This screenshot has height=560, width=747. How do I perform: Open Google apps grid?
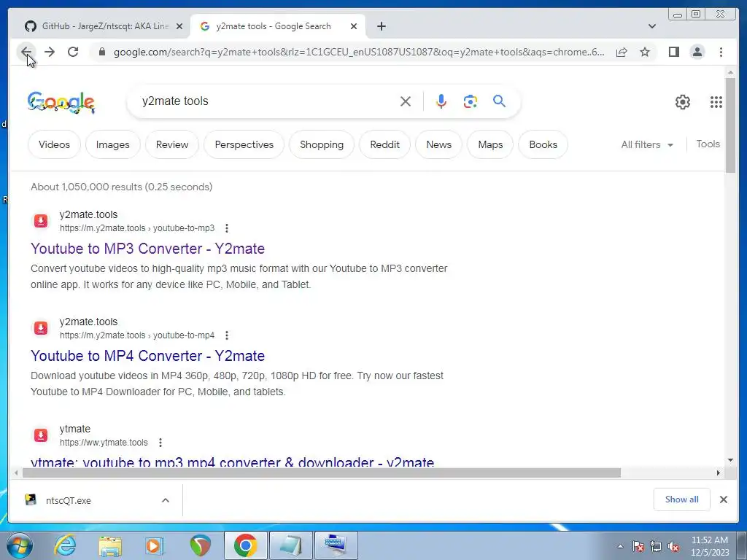(716, 102)
